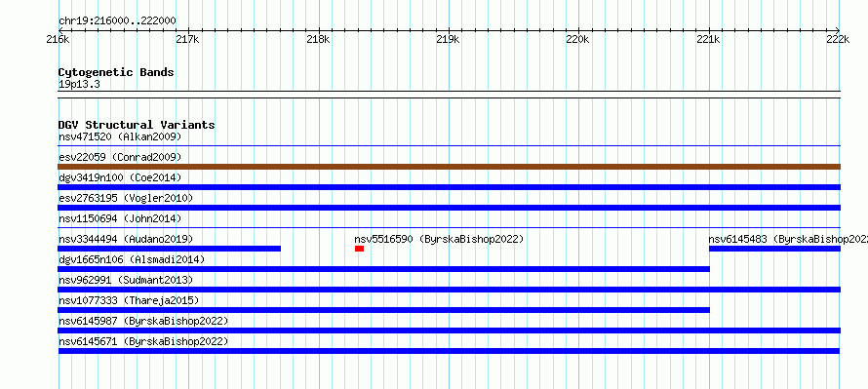
Task: Select the blue bar under nsv1077333
Action: [x=384, y=310]
